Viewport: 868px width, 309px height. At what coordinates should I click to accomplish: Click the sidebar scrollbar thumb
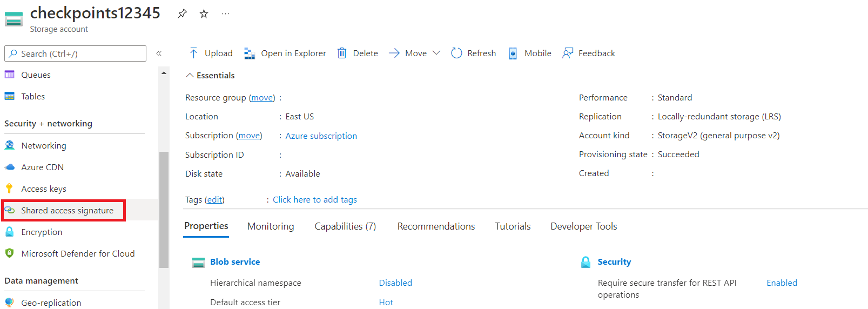(x=164, y=210)
